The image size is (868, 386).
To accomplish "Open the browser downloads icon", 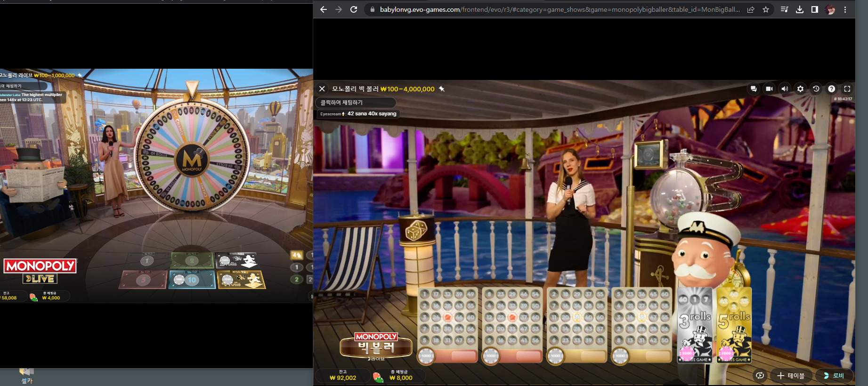I will (x=800, y=9).
